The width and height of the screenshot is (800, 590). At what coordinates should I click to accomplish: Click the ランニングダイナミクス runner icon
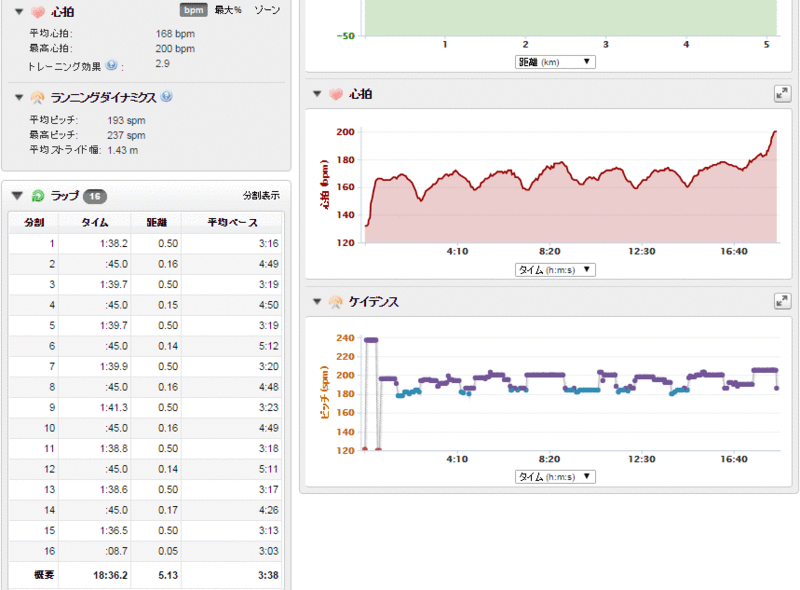[x=37, y=97]
